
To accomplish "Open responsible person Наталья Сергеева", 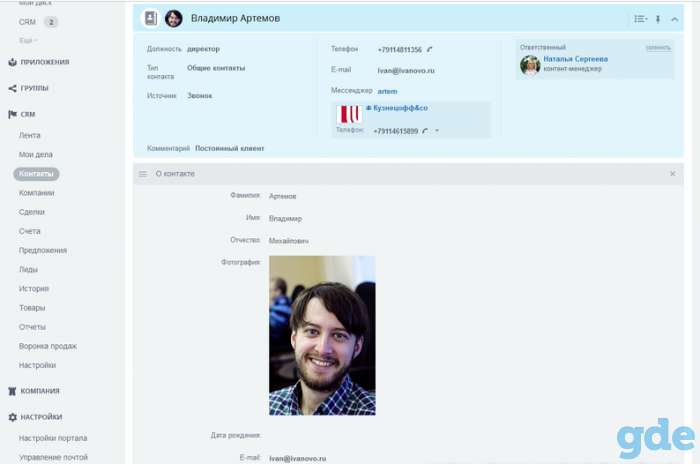I will coord(575,59).
